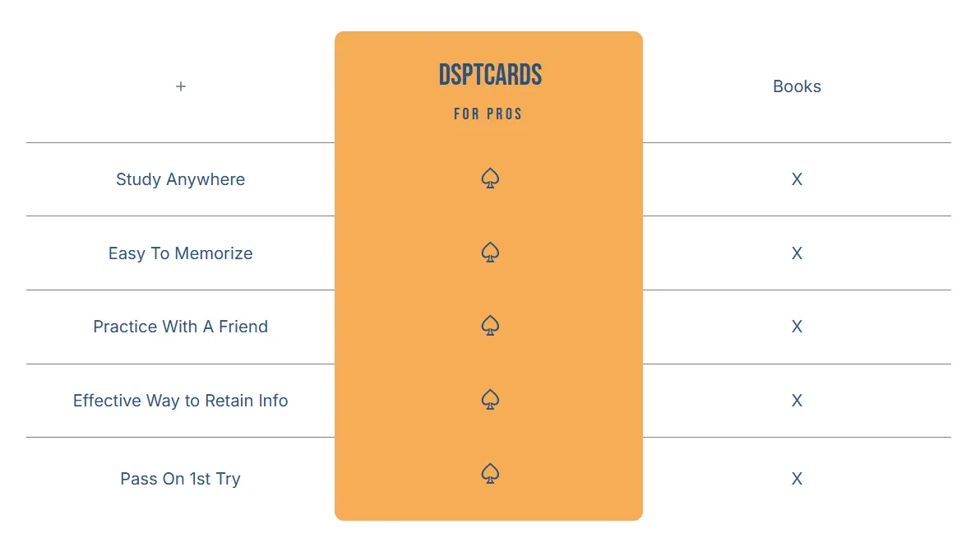Select the Practice With A Friend text
The height and width of the screenshot is (552, 980).
[181, 327]
